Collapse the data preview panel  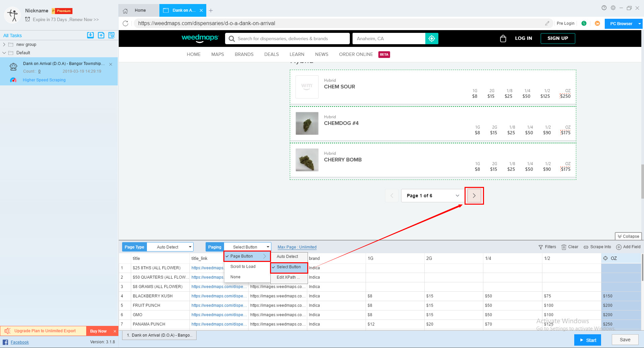tap(628, 236)
